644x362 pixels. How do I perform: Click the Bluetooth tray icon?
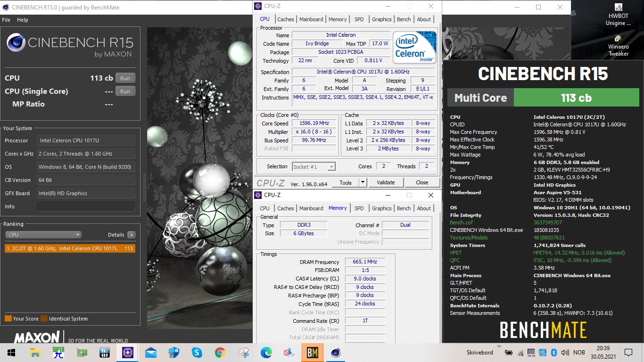(x=554, y=353)
